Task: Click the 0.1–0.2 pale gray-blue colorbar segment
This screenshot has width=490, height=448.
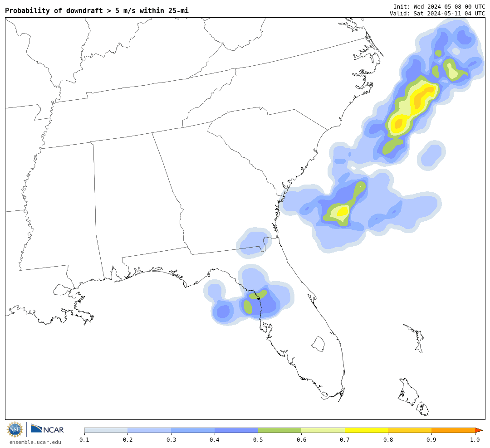Action: click(x=106, y=430)
